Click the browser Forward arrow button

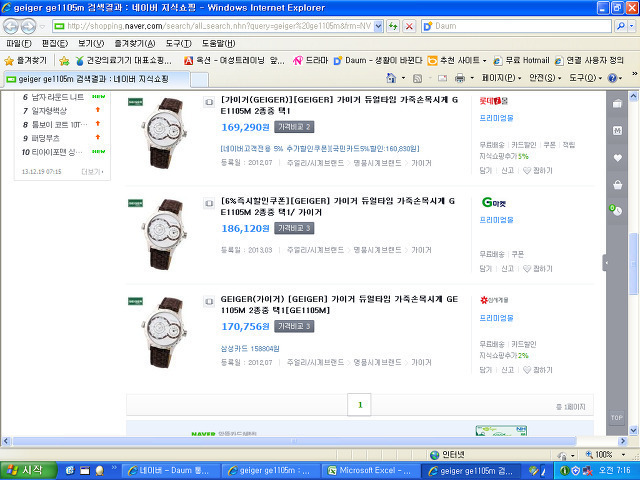[x=28, y=27]
